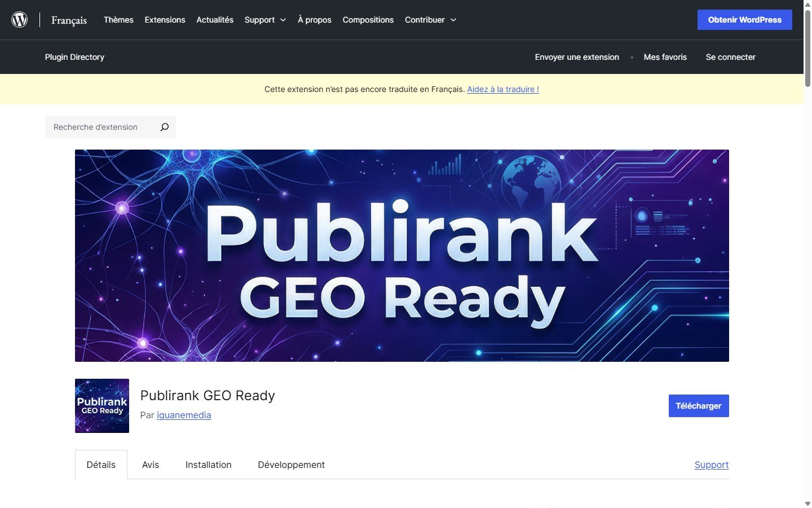The image size is (812, 508).
Task: Open the Plugin Directory link
Action: 74,57
